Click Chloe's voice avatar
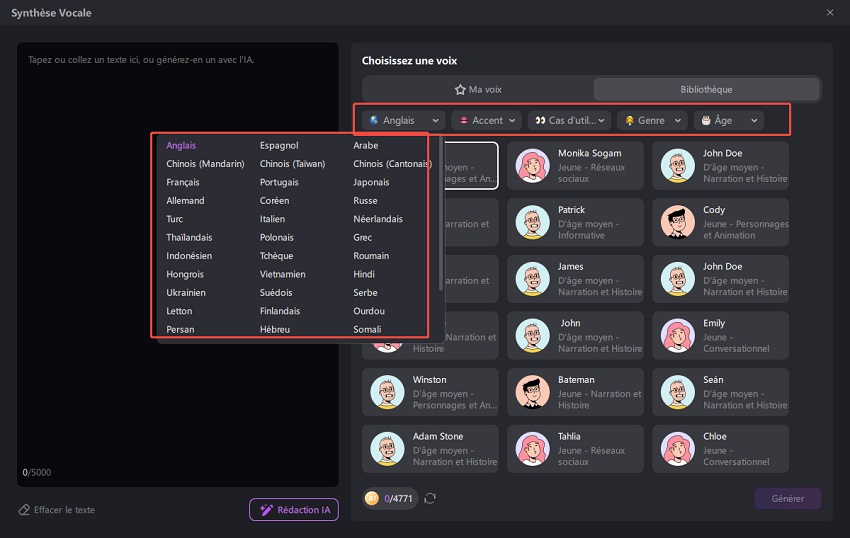This screenshot has height=538, width=850. pos(678,448)
